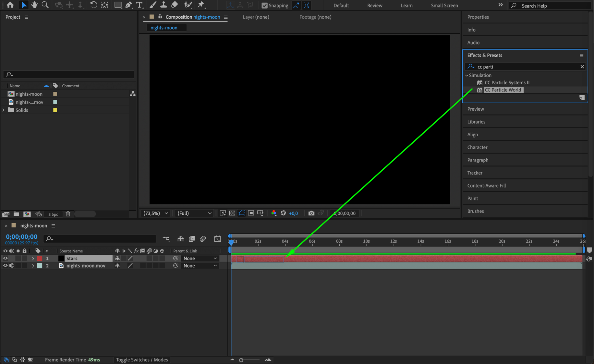Open the Graph Editor icon in timeline

coord(217,239)
